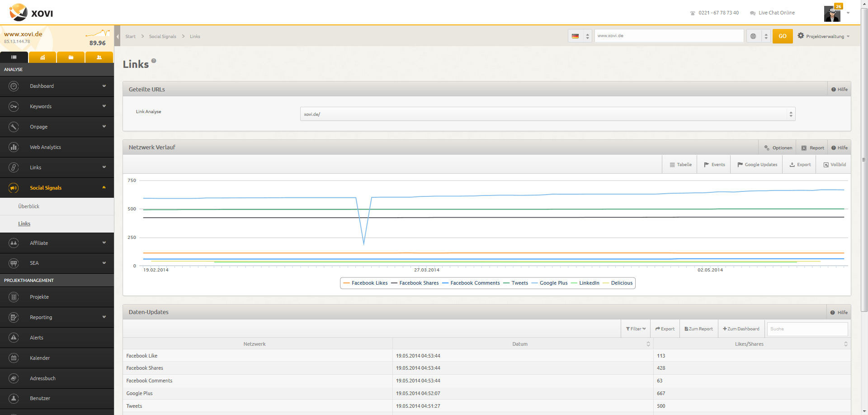Switch to the folder sidebar tab icon
The image size is (868, 415).
71,57
